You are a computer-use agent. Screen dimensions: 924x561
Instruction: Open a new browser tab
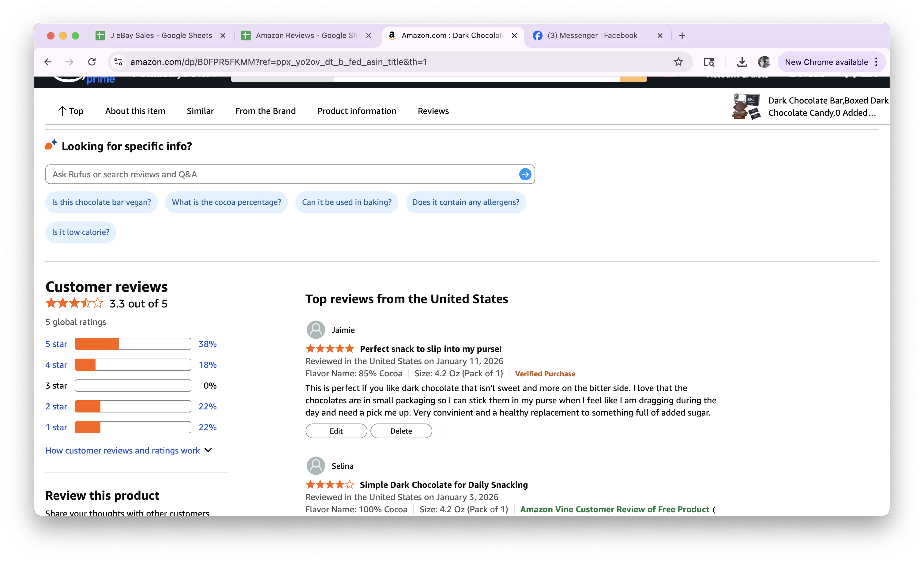pos(682,36)
